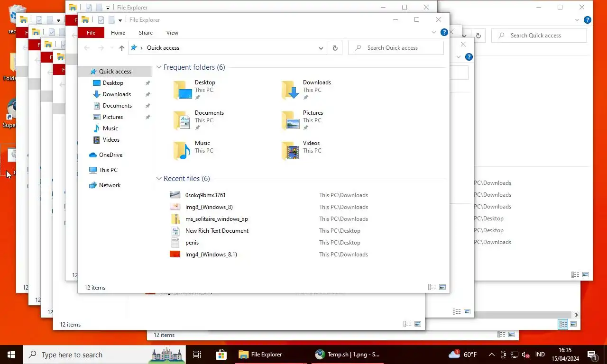
Task: Select the Videos folder icon in Frequent folders
Action: 291,151
